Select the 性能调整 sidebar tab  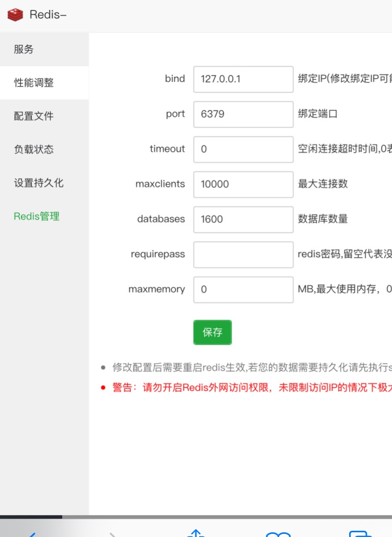tap(34, 83)
